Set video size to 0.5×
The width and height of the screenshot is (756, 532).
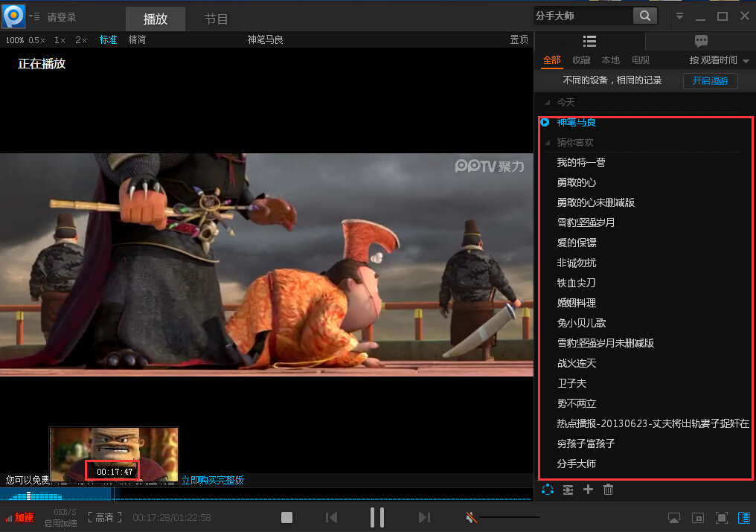pyautogui.click(x=36, y=40)
